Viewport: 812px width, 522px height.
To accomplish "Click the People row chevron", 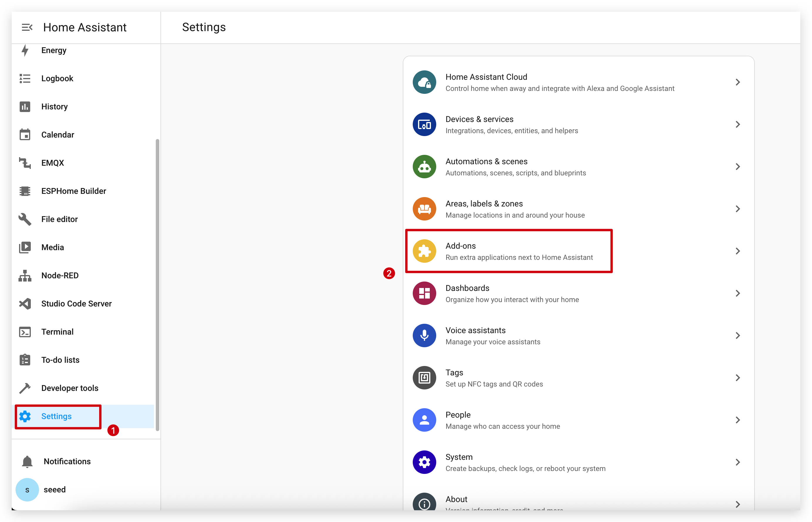I will click(737, 420).
